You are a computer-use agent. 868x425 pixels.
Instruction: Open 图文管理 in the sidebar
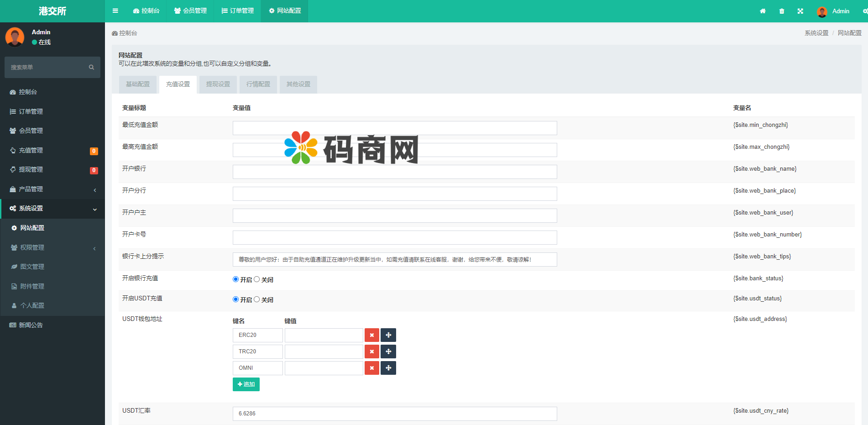(52, 267)
